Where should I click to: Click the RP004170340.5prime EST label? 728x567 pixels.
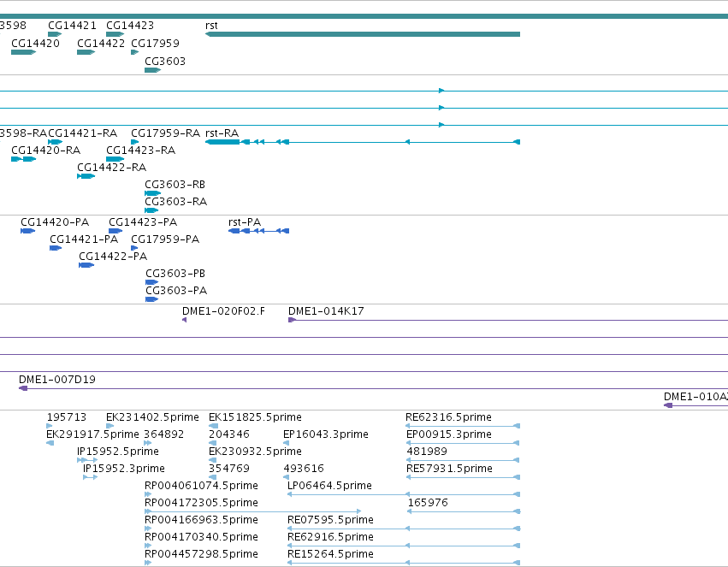[201, 537]
